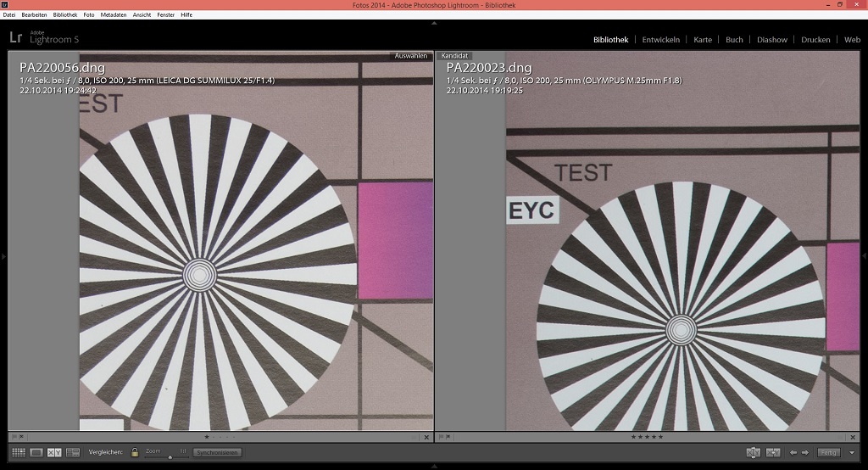Click the Lightroom 5 identity plate logo
Viewport: 868px width, 470px height.
coord(44,37)
